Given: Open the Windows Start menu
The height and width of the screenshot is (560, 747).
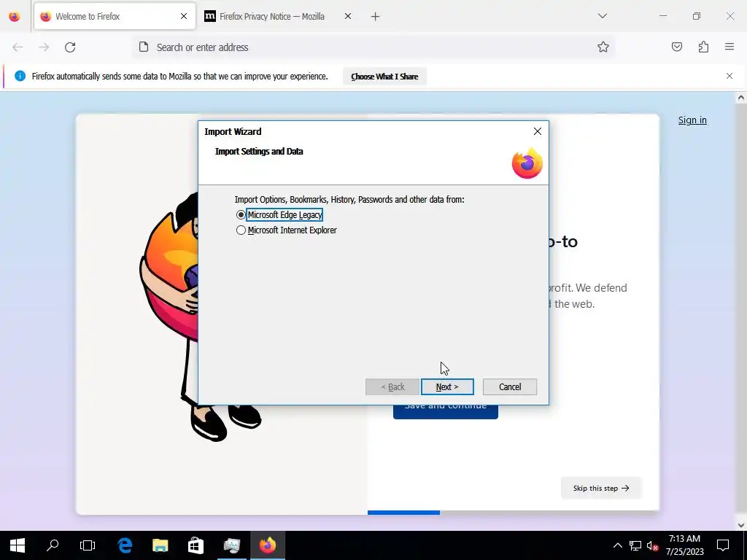Looking at the screenshot, I should pyautogui.click(x=18, y=545).
